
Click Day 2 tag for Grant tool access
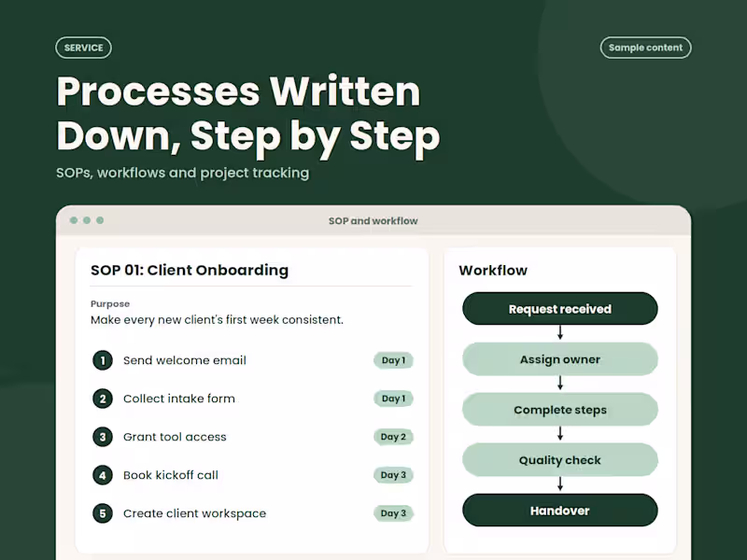(x=393, y=437)
